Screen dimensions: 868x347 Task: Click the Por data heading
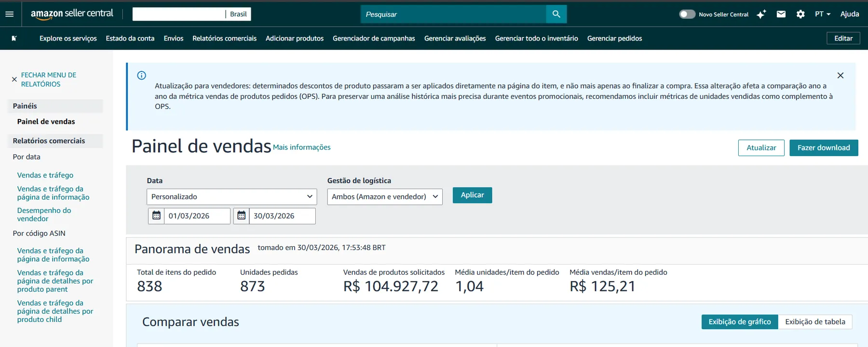pyautogui.click(x=27, y=157)
